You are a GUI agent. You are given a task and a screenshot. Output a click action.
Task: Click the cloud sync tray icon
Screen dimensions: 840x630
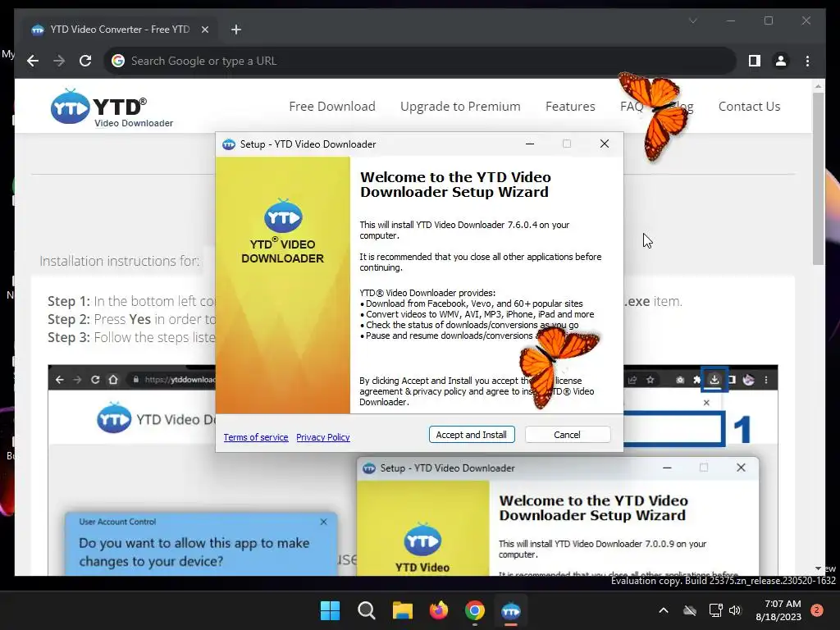coord(690,610)
